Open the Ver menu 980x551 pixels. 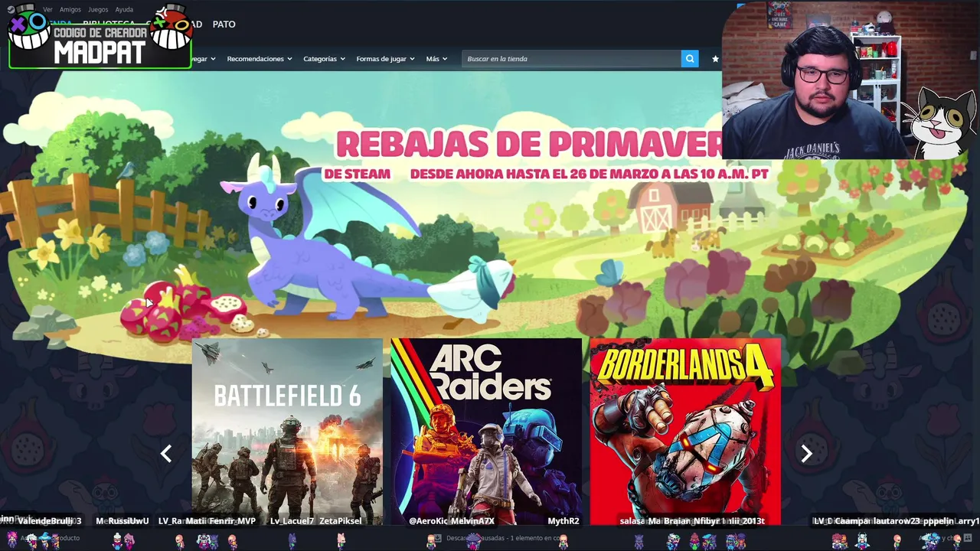coord(47,10)
